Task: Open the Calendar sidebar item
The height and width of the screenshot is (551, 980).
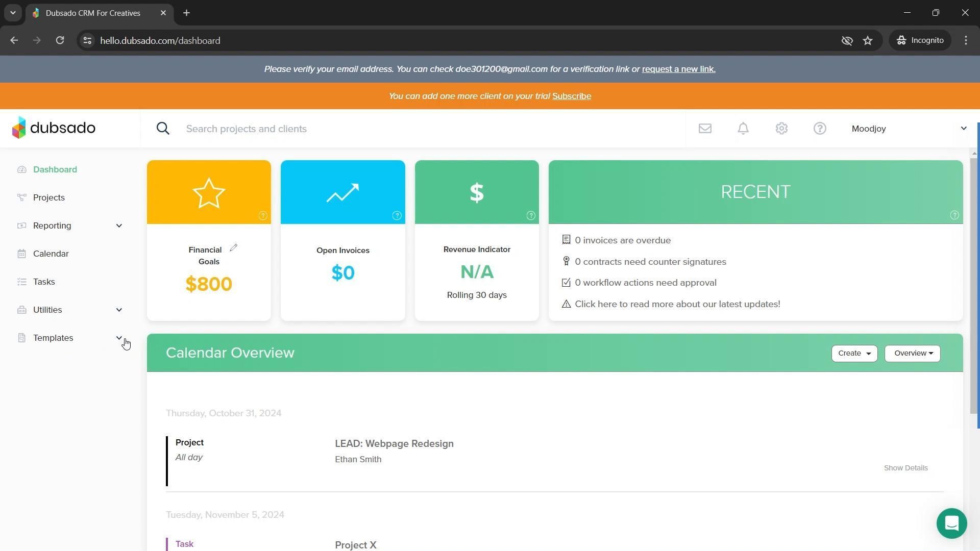Action: (51, 254)
